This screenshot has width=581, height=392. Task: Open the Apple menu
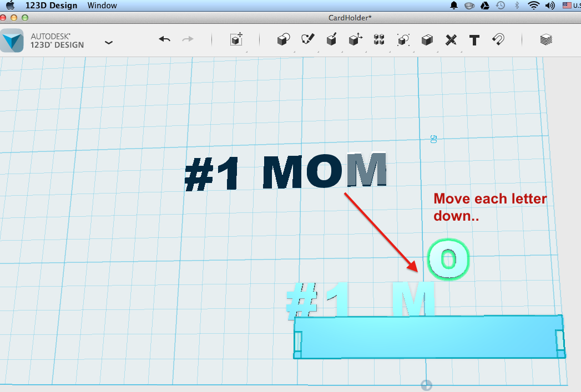pos(11,5)
